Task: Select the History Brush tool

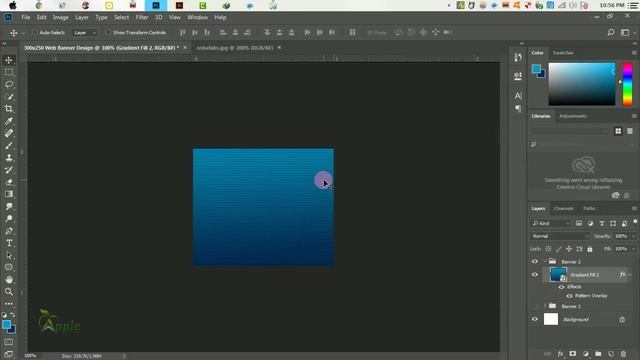Action: [x=9, y=170]
